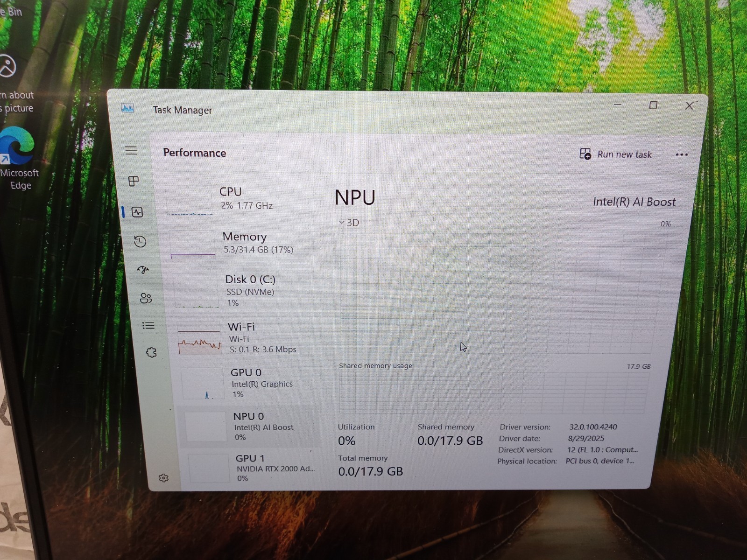
Task: Open the Processes page icon
Action: pyautogui.click(x=134, y=181)
